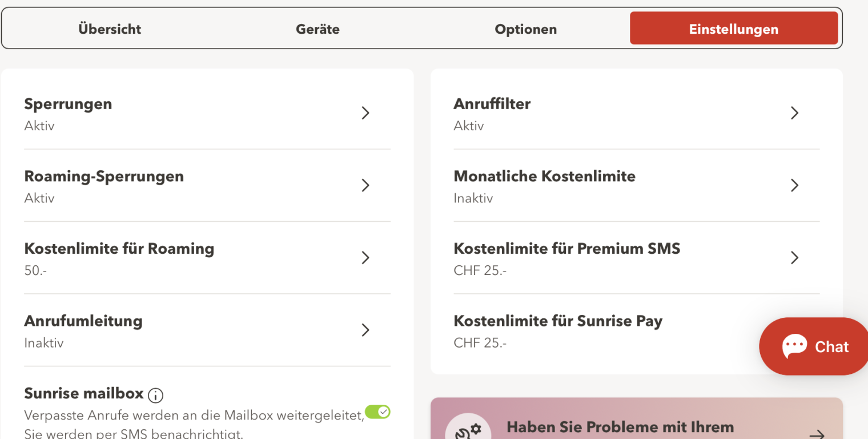Open the Geräte tab

(318, 29)
